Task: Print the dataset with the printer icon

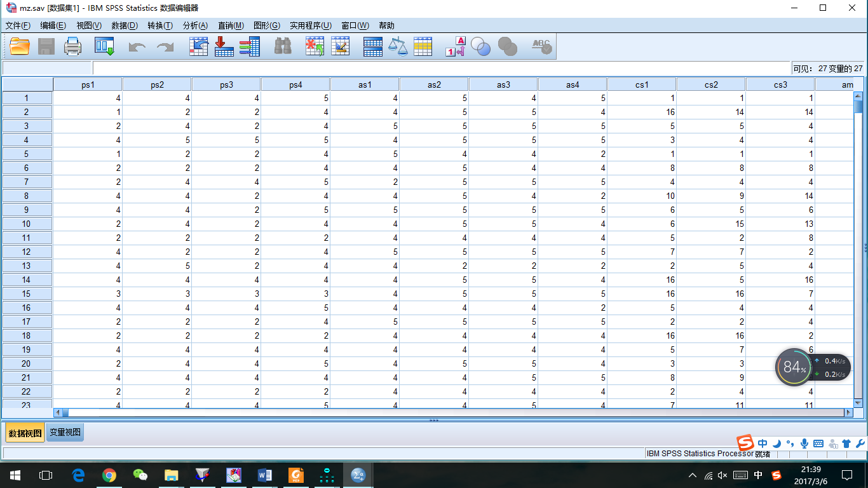Action: pyautogui.click(x=73, y=46)
